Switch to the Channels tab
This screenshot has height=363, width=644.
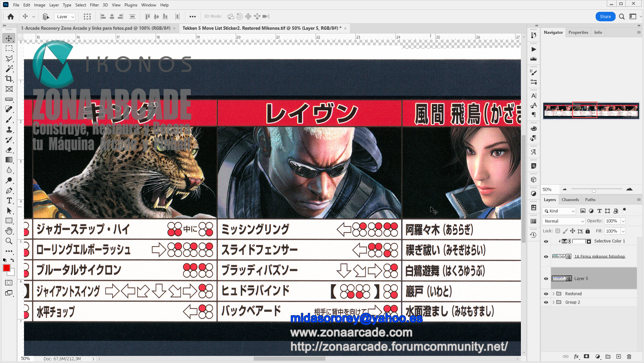click(570, 199)
